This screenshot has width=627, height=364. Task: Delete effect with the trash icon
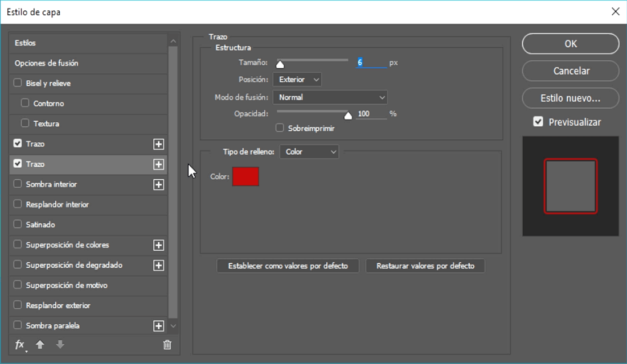(x=167, y=345)
